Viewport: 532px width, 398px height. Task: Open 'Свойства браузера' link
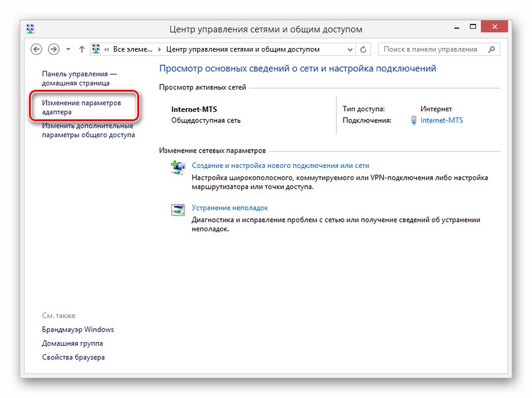pyautogui.click(x=73, y=357)
